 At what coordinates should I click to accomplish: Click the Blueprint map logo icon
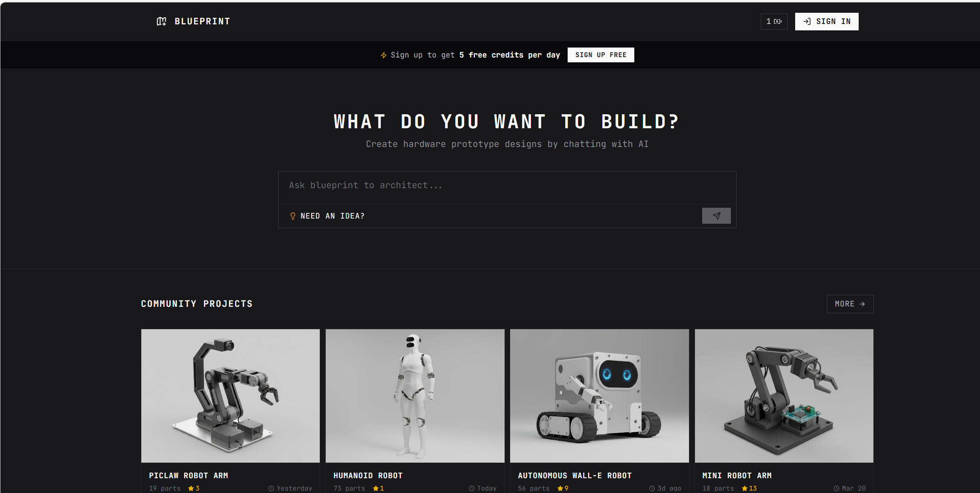[x=161, y=22]
